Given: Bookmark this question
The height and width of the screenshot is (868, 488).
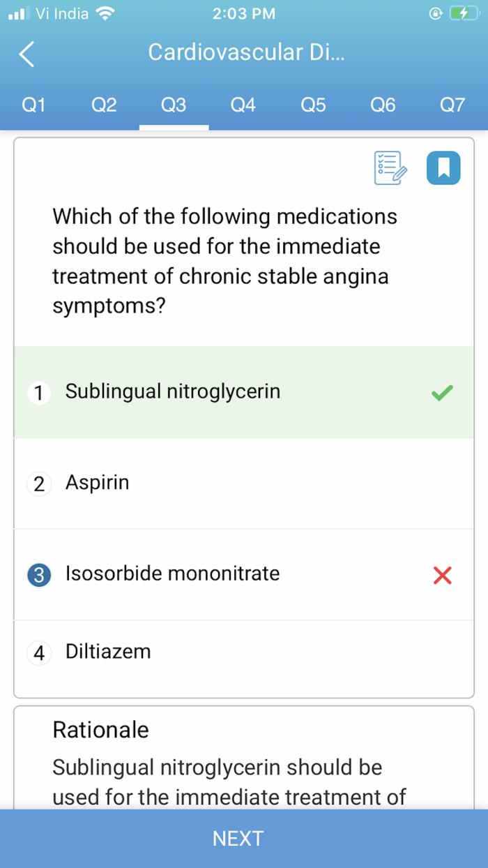Looking at the screenshot, I should pyautogui.click(x=443, y=167).
